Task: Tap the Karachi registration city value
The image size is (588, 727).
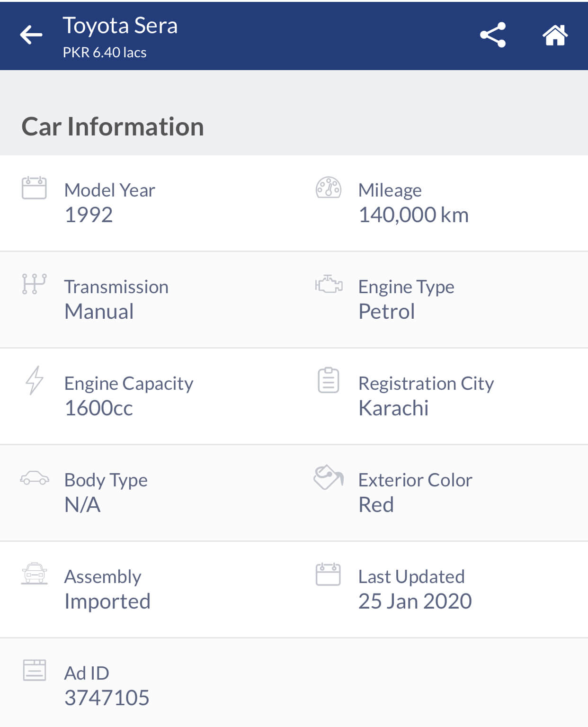Action: coord(393,408)
